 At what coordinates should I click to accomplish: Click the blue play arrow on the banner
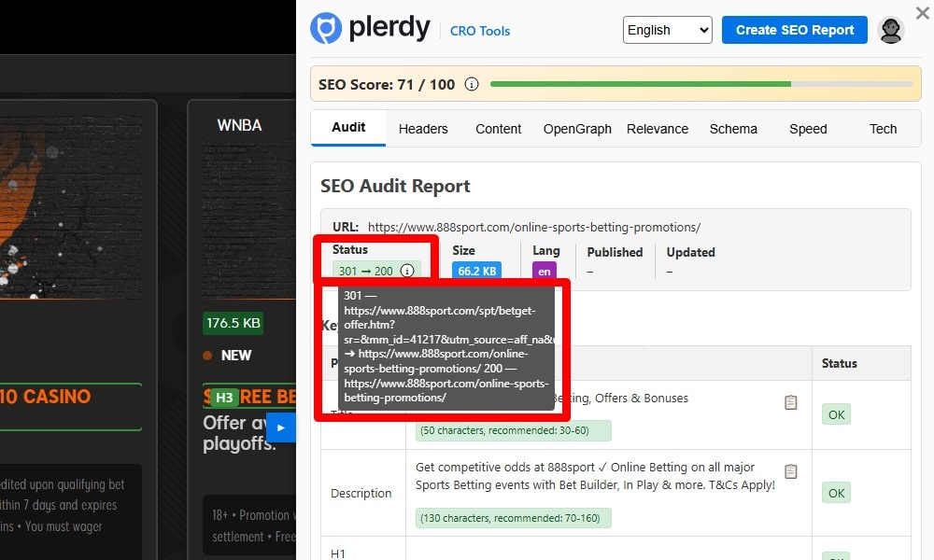(x=282, y=427)
